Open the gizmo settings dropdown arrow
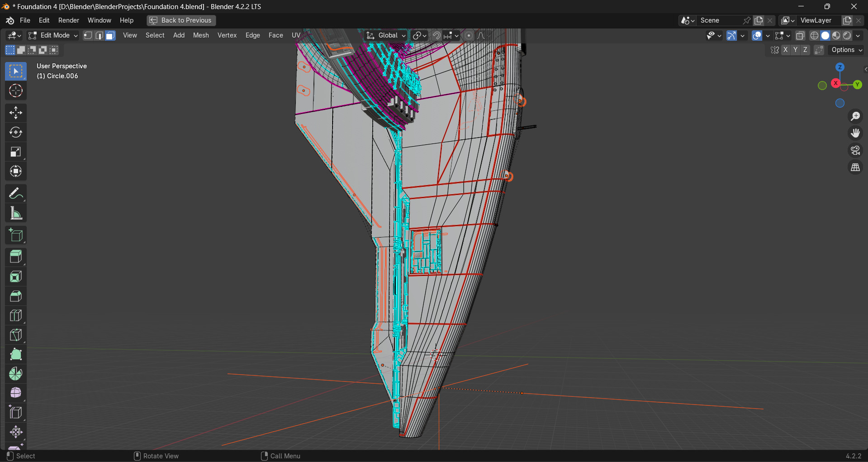This screenshot has height=462, width=868. (743, 36)
